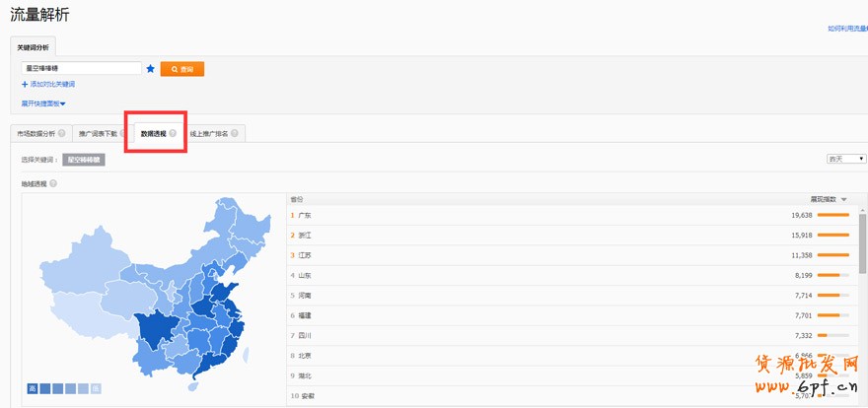Viewport: 868px width, 408px height.
Task: Click the plus icon for 添加对比关键词
Action: (x=25, y=85)
